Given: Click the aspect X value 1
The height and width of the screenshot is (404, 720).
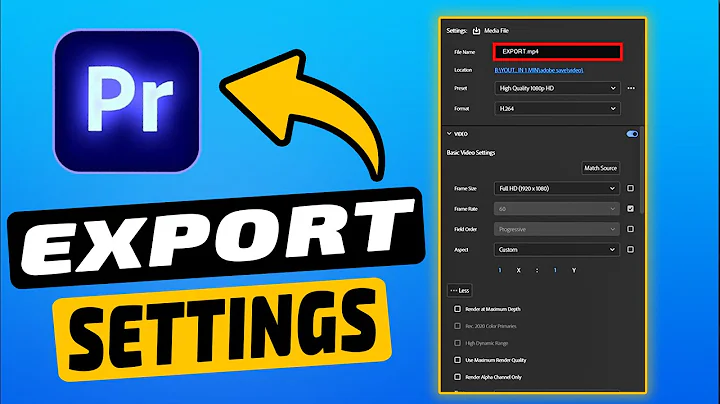Looking at the screenshot, I should (x=500, y=270).
